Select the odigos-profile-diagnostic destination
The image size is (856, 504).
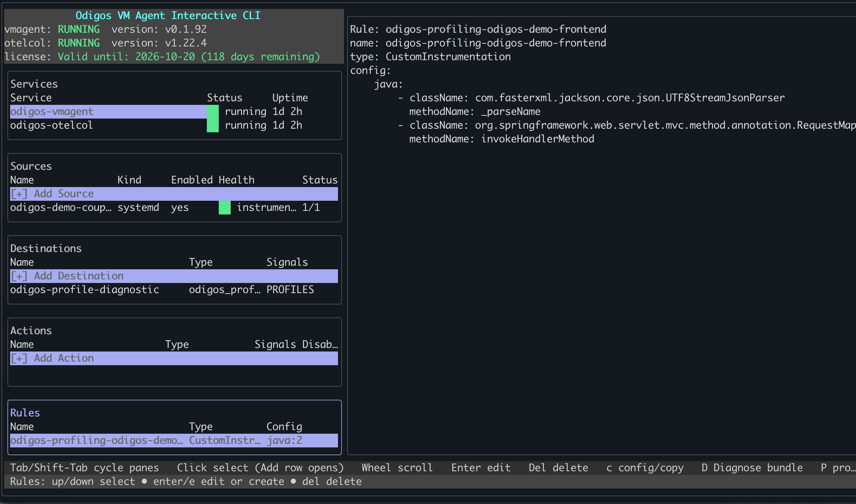[174, 290]
